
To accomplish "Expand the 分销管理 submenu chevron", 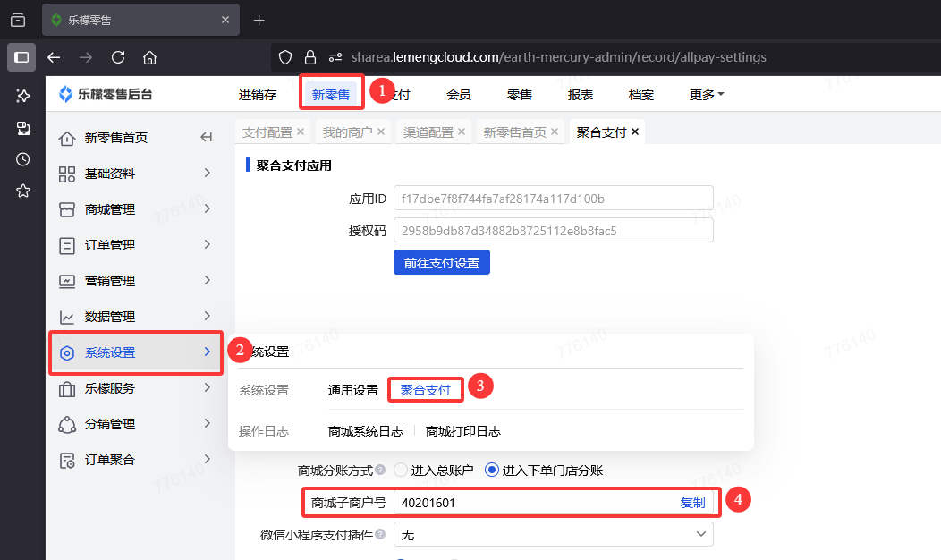I will [x=207, y=423].
